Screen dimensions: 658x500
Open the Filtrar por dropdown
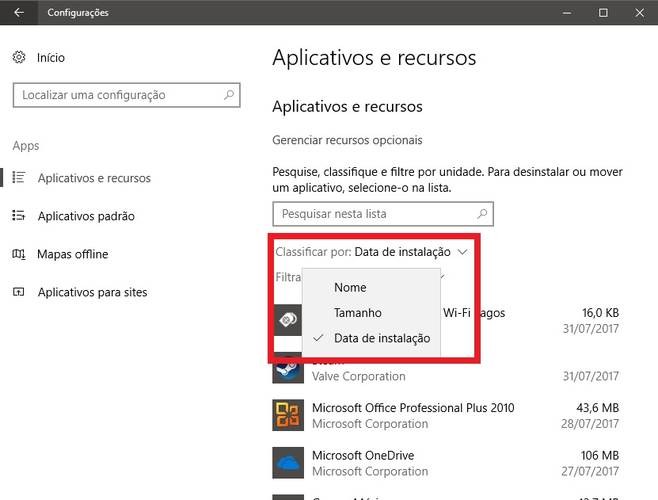click(289, 277)
